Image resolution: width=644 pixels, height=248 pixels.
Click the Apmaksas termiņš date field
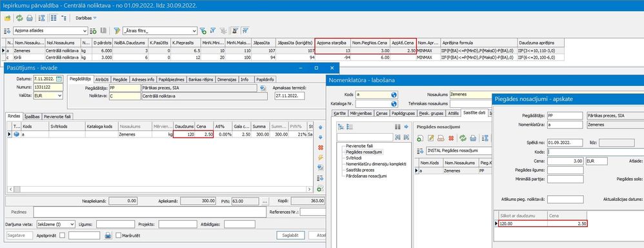pos(289,96)
